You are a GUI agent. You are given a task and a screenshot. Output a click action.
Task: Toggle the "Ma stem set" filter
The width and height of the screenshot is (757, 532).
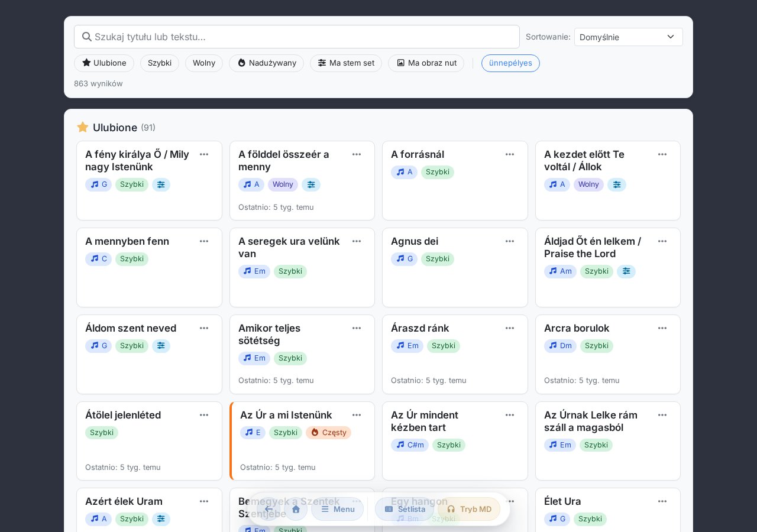(x=346, y=63)
